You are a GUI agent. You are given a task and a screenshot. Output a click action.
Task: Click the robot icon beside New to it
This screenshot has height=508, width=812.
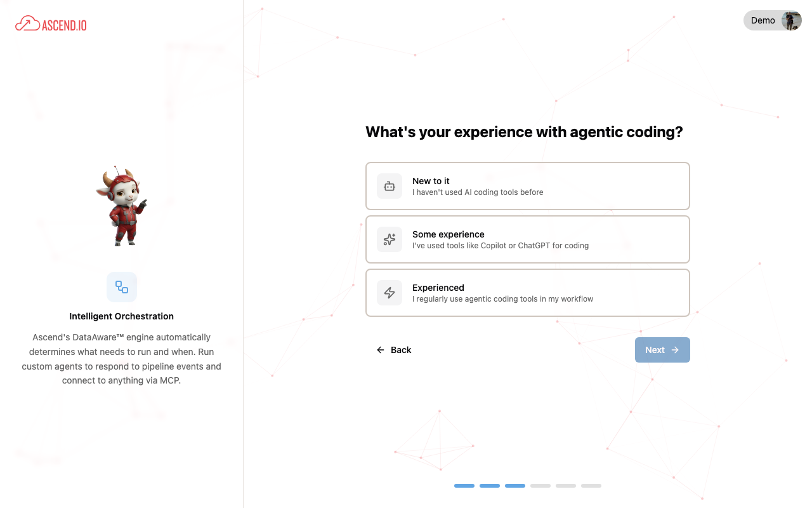pos(390,186)
